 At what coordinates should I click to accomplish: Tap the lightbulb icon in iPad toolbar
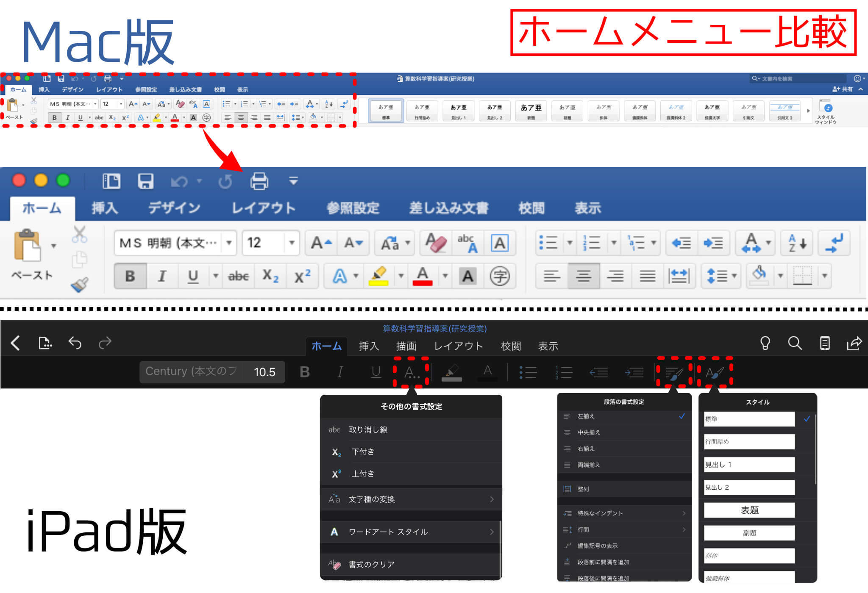coord(765,343)
